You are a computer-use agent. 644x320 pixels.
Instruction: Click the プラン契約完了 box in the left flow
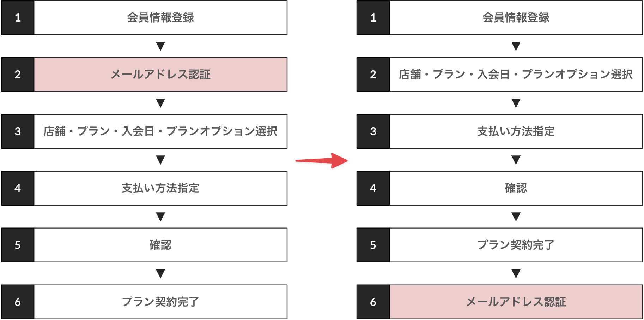click(x=160, y=302)
